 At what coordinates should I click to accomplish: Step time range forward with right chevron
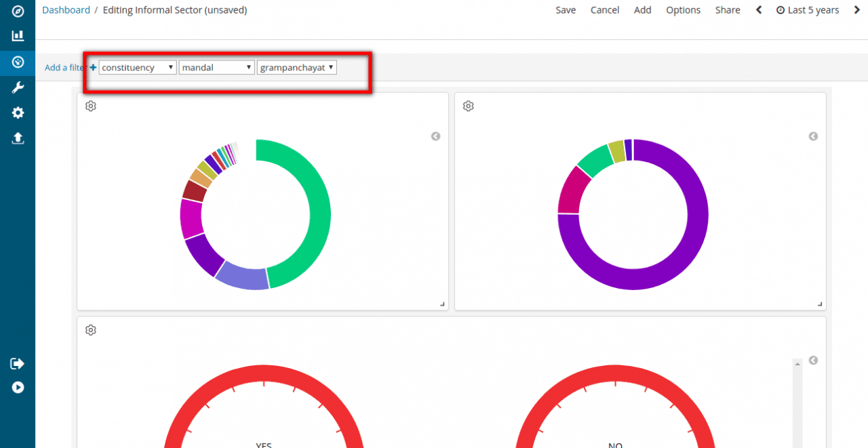856,10
